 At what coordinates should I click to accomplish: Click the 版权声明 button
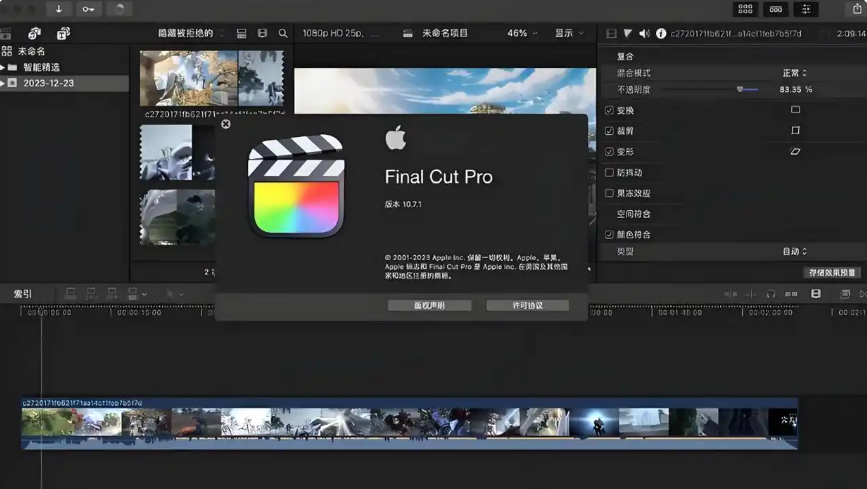(x=429, y=305)
